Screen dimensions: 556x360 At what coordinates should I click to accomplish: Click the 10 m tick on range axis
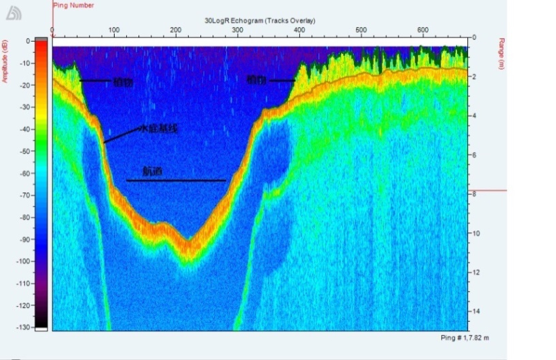click(x=475, y=233)
